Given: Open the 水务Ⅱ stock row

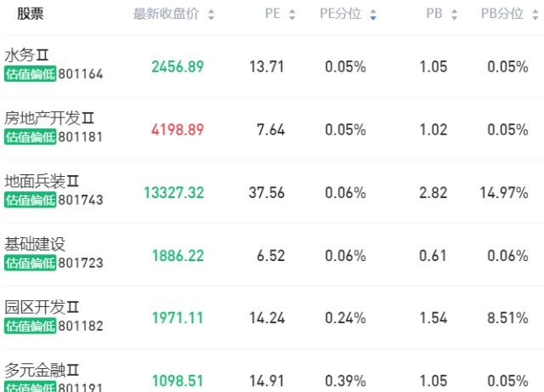Looking at the screenshot, I should [272, 66].
